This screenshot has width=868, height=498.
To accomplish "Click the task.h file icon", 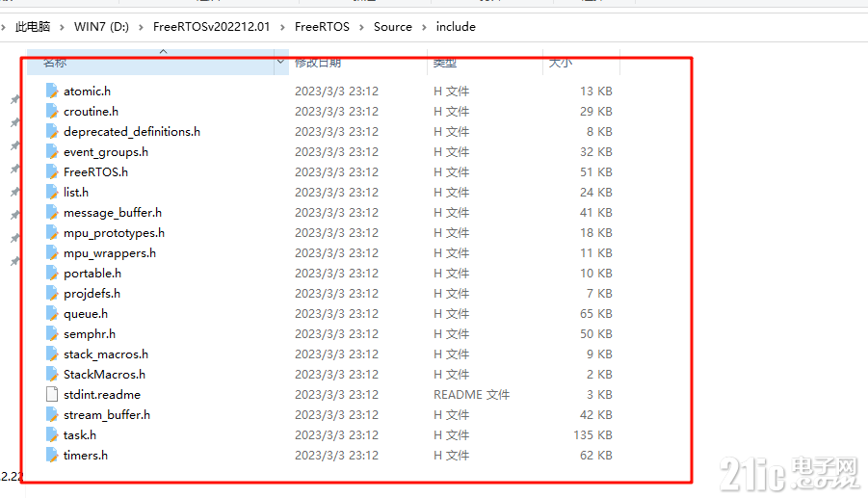I will [52, 435].
